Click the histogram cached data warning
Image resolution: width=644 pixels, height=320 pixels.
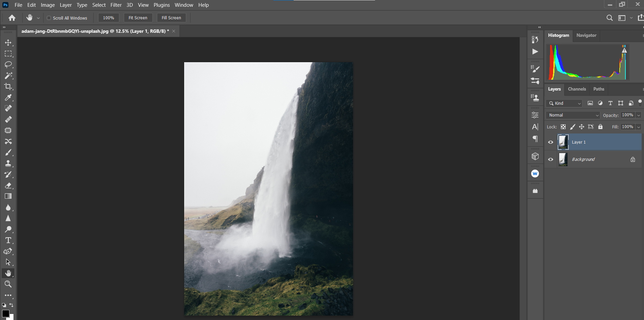pyautogui.click(x=624, y=50)
